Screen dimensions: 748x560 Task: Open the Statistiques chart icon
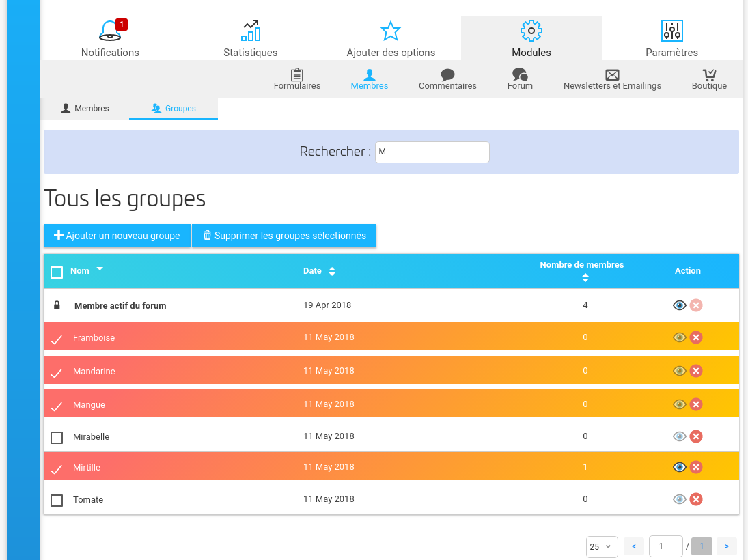(251, 31)
